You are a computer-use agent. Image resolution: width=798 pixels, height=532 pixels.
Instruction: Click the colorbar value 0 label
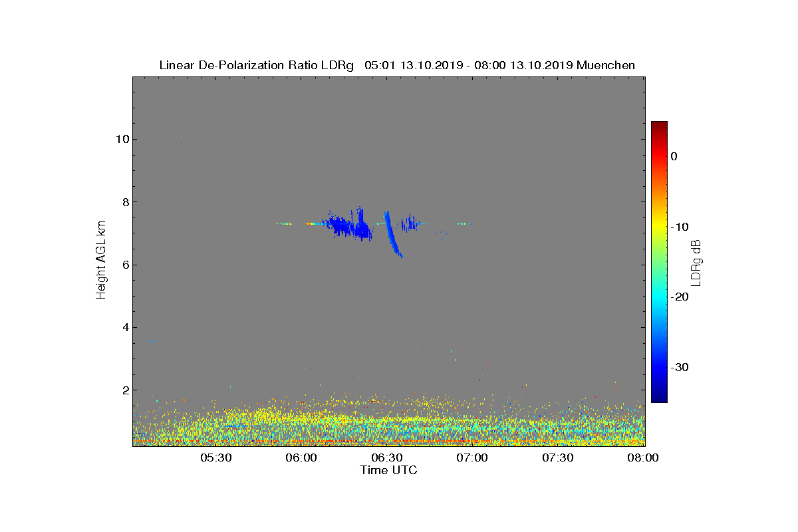click(x=674, y=156)
